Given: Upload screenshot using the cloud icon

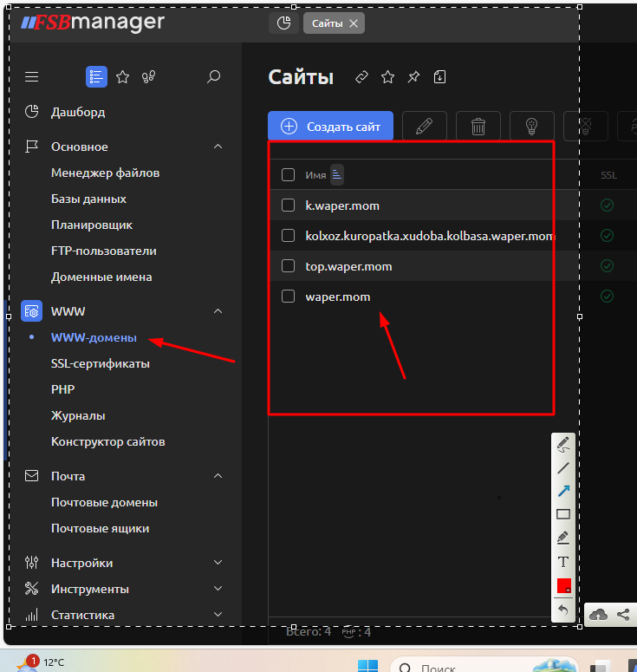Looking at the screenshot, I should click(x=598, y=615).
